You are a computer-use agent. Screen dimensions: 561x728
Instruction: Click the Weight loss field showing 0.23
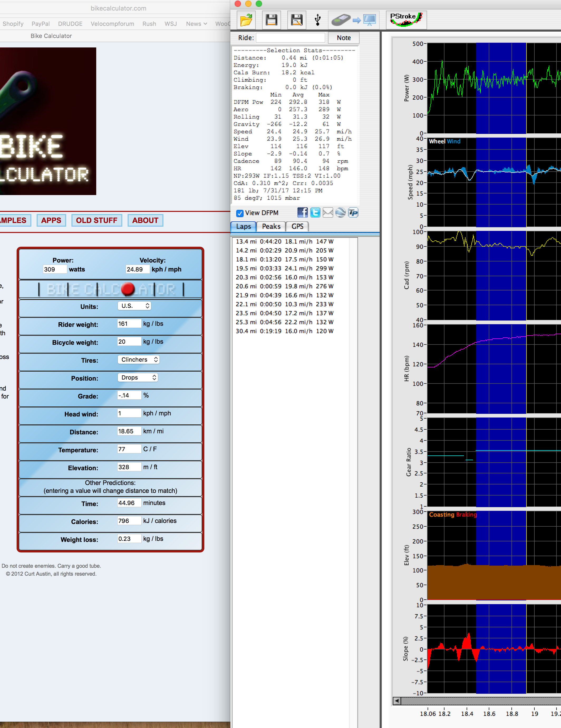(129, 539)
